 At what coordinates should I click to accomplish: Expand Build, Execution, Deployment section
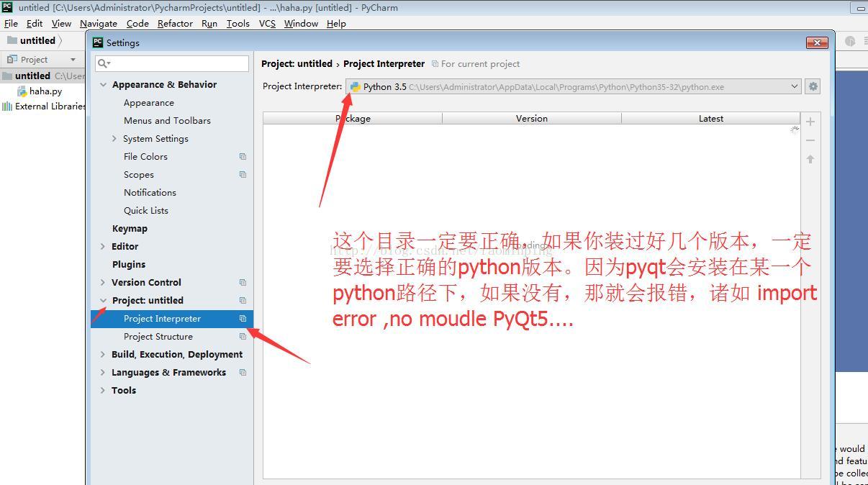[103, 355]
